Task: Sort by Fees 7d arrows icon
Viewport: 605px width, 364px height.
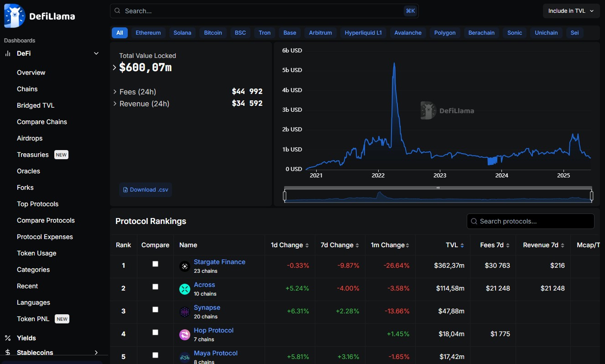Action: tap(508, 245)
